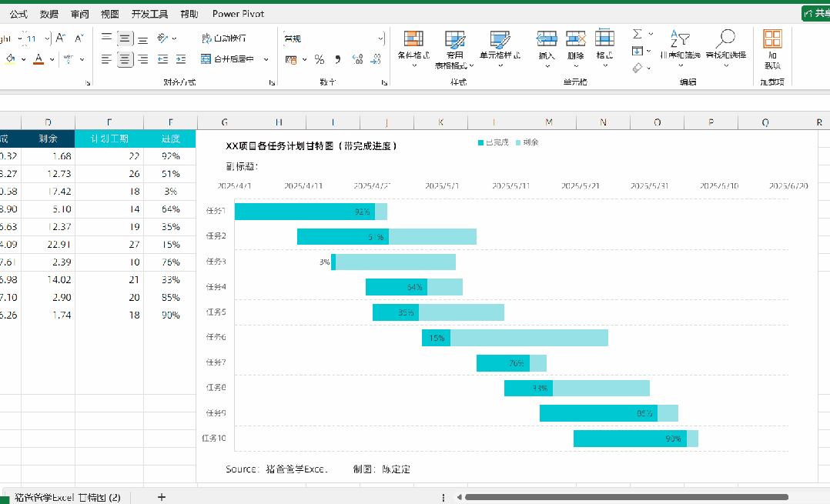Decrease the font size
Screen dimensions: 830x504
[79, 38]
